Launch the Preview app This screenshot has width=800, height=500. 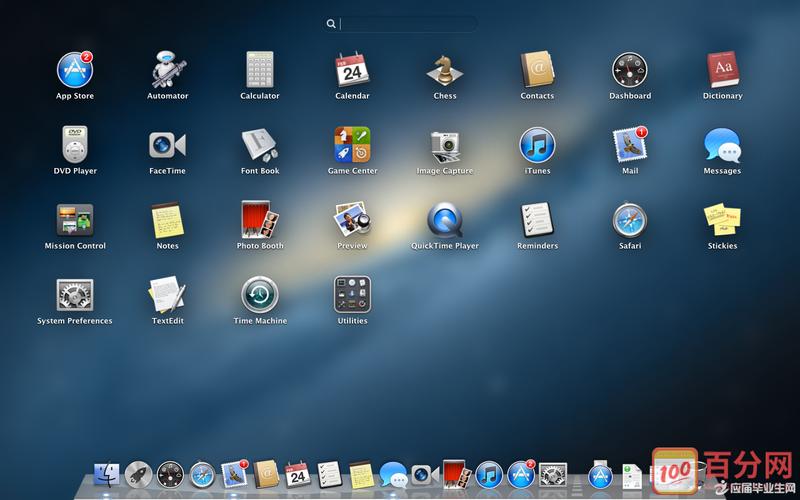(352, 219)
